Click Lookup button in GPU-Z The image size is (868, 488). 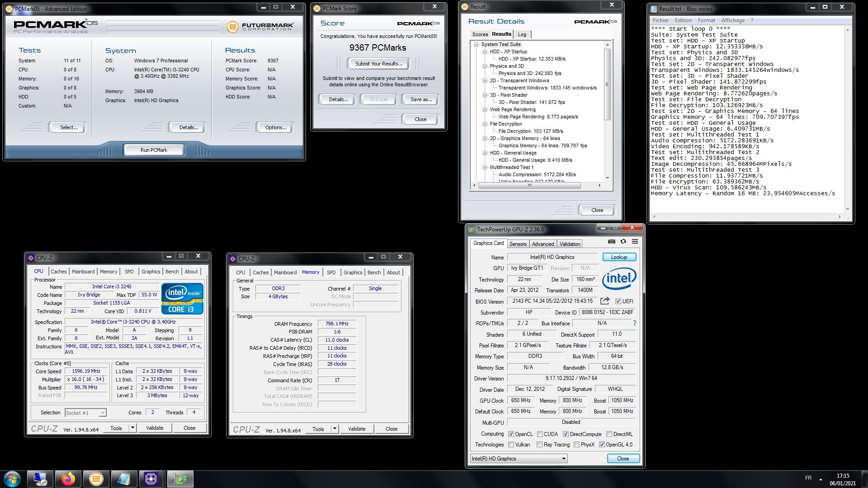point(619,257)
